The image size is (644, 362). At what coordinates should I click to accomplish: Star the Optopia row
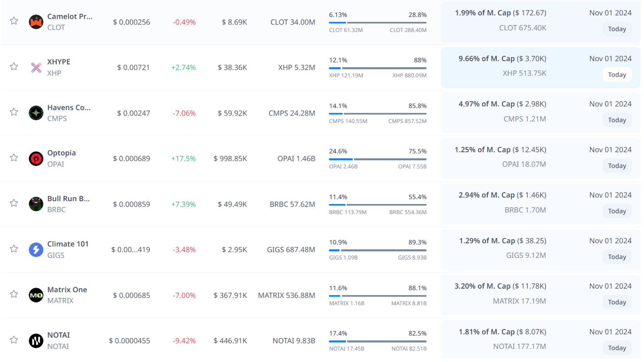tap(14, 158)
